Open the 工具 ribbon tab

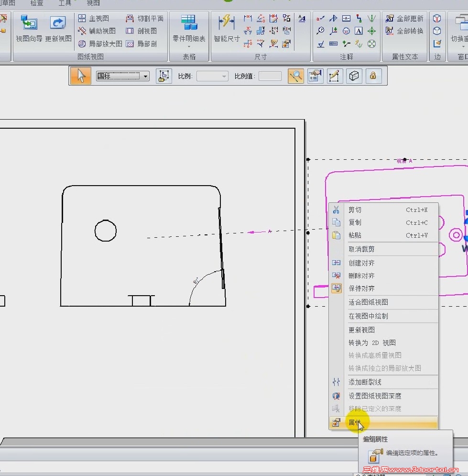pyautogui.click(x=65, y=3)
